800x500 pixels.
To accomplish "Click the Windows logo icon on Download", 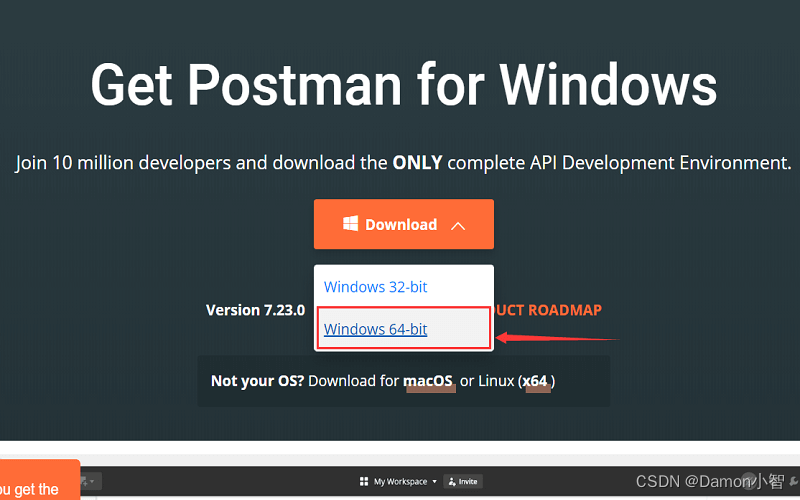I will tap(351, 223).
